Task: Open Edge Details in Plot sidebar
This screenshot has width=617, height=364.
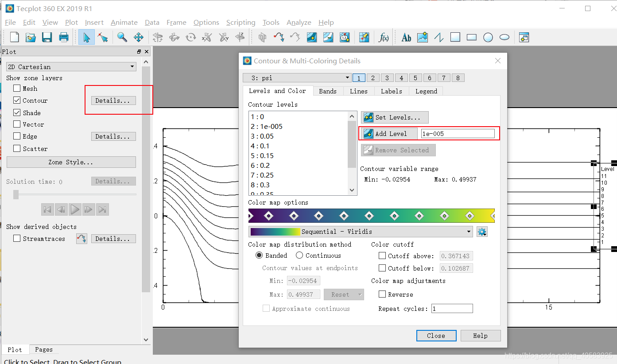Action: pos(113,136)
